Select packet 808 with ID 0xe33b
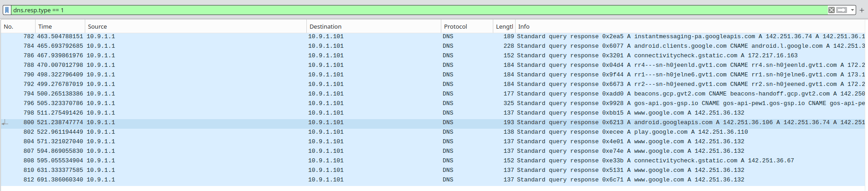868x191 pixels. (433, 161)
